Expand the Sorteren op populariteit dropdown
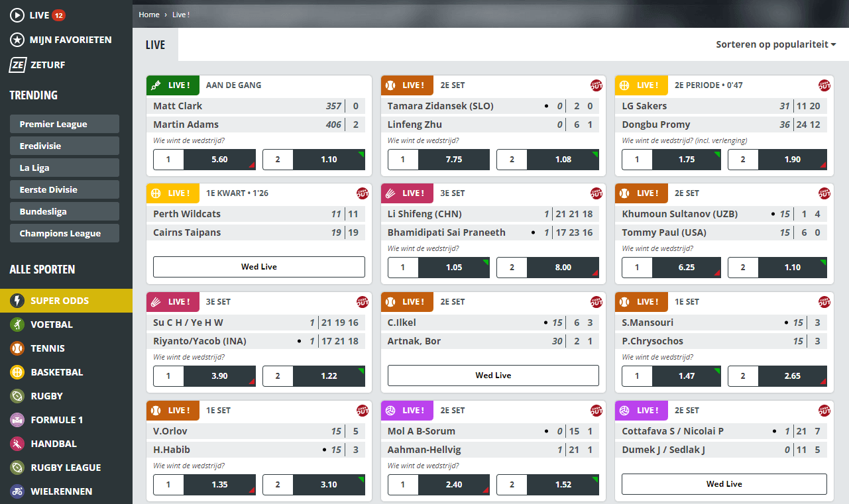The height and width of the screenshot is (504, 849). coord(775,44)
